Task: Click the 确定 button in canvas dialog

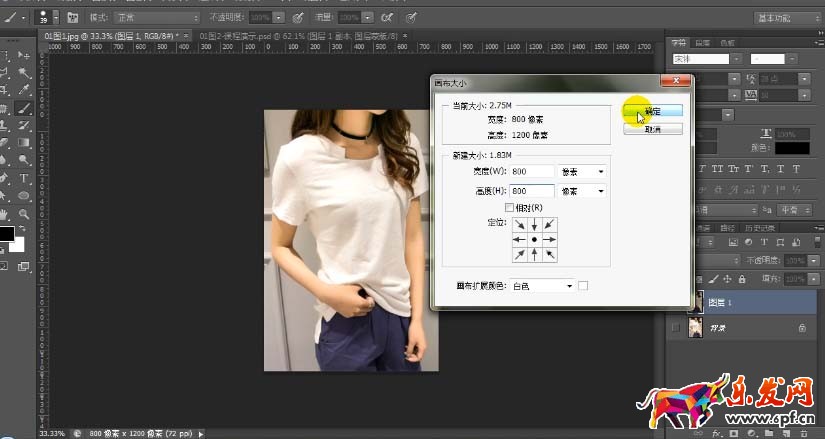Action: pyautogui.click(x=652, y=112)
